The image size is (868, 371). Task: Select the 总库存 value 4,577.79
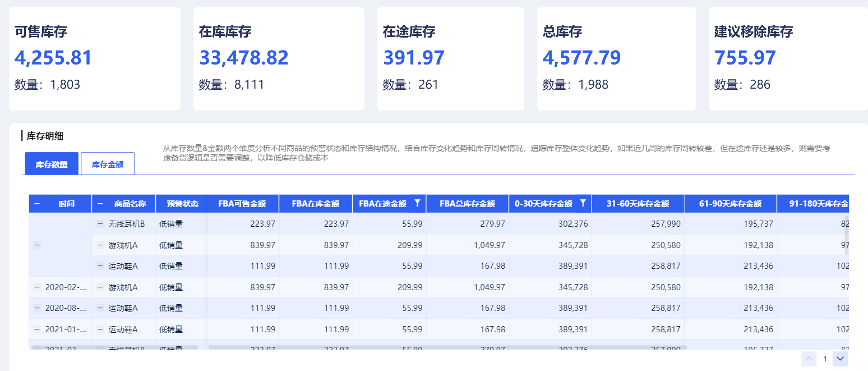(581, 58)
